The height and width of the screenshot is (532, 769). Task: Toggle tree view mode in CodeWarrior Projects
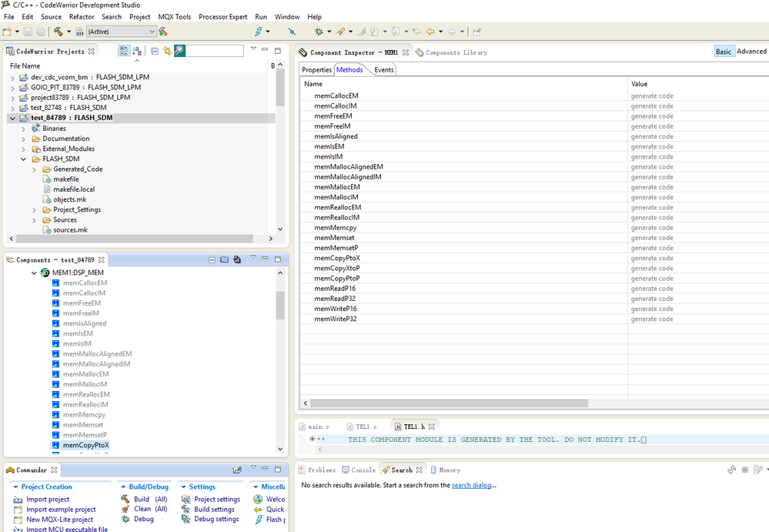coord(124,51)
